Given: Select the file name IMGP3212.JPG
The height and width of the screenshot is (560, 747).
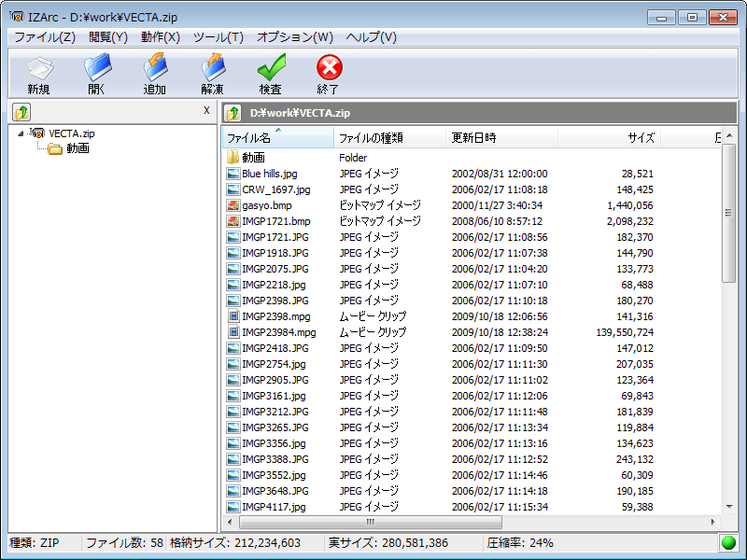Looking at the screenshot, I should click(x=275, y=412).
